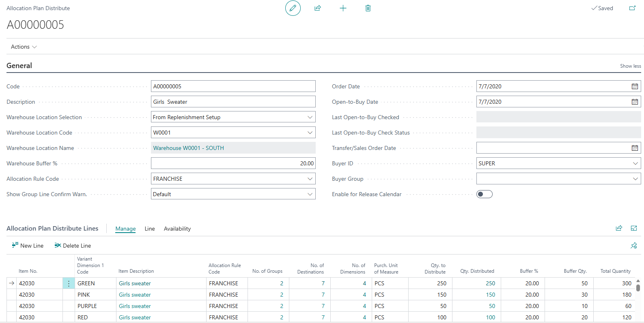
Task: Open the Line tab
Action: click(x=150, y=229)
